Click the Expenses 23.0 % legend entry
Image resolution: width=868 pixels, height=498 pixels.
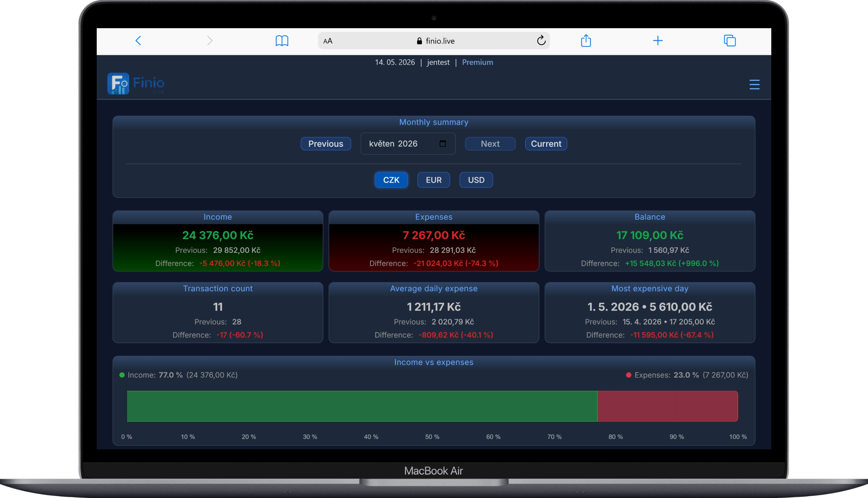coord(687,375)
